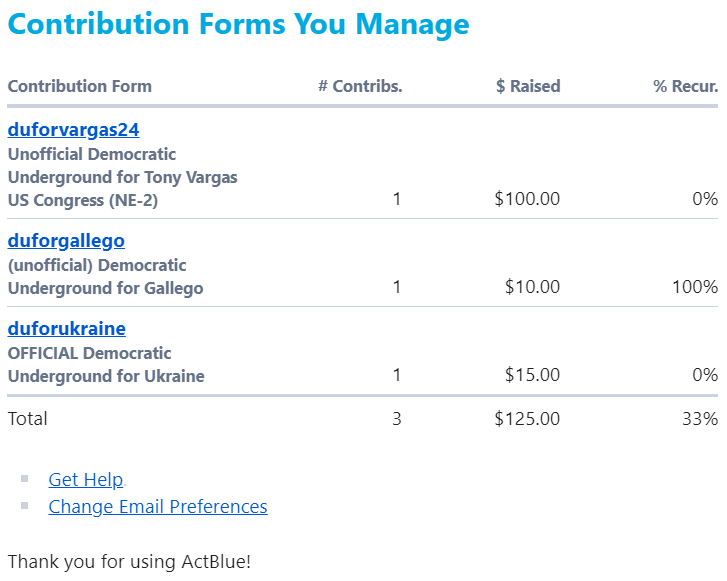Click the bullet icon beside Get Help
The height and width of the screenshot is (581, 727).
pyautogui.click(x=25, y=479)
